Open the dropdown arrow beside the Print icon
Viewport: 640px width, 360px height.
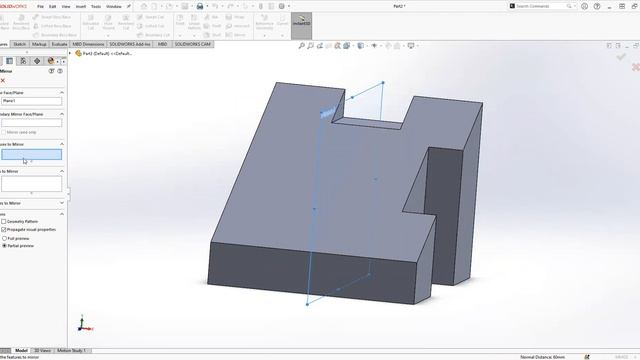coord(207,6)
